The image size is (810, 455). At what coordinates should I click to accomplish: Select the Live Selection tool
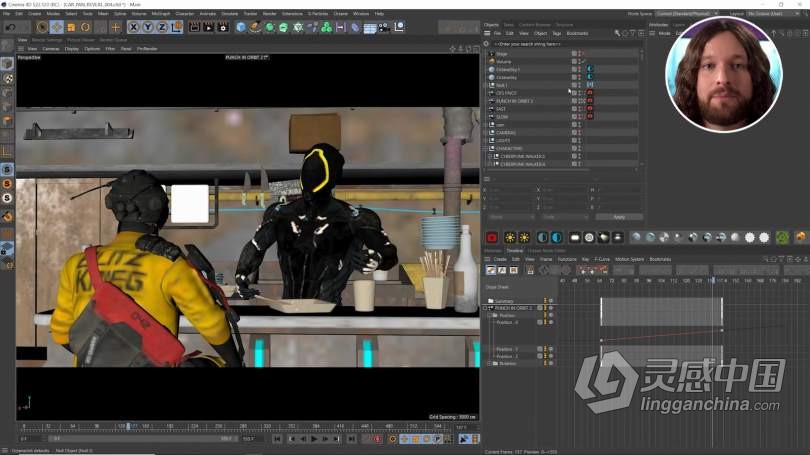42,27
